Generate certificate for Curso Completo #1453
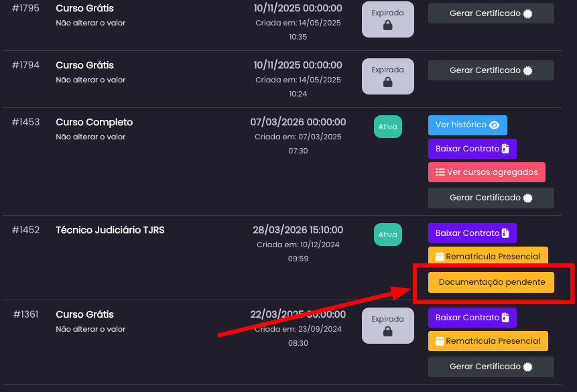The width and height of the screenshot is (577, 392). 491,198
